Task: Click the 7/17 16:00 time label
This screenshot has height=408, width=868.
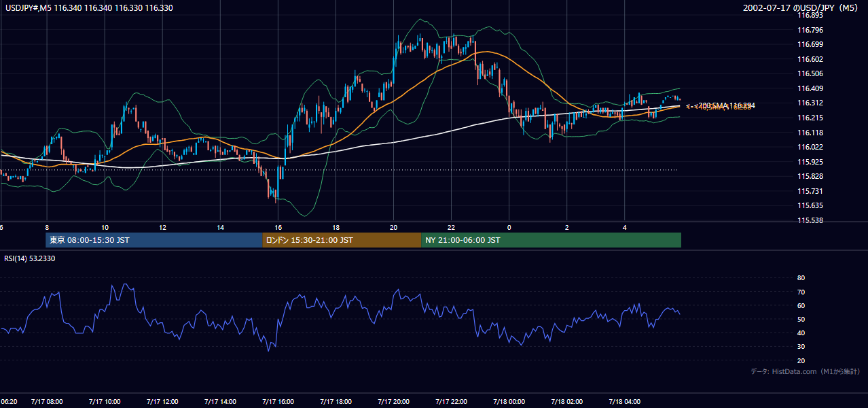Action: (278, 401)
